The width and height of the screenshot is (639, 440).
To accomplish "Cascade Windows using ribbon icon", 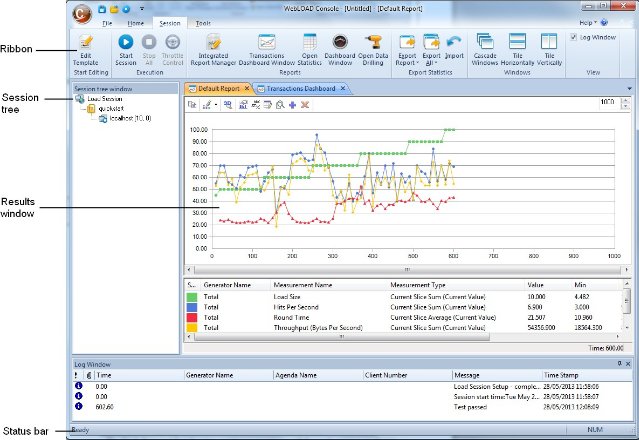I will point(486,42).
